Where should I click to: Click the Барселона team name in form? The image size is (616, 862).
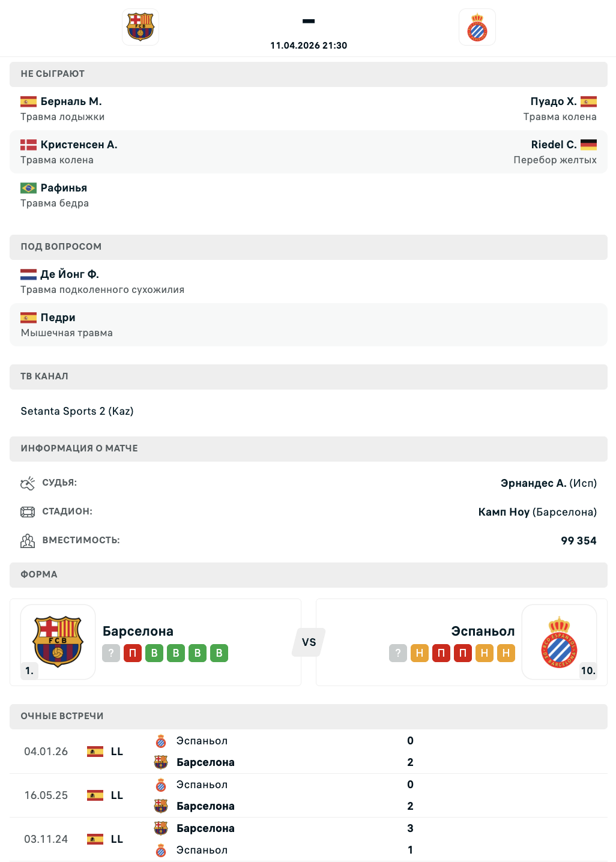click(x=138, y=631)
